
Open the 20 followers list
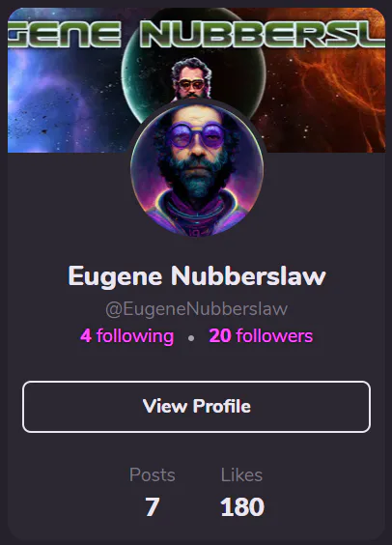click(261, 336)
